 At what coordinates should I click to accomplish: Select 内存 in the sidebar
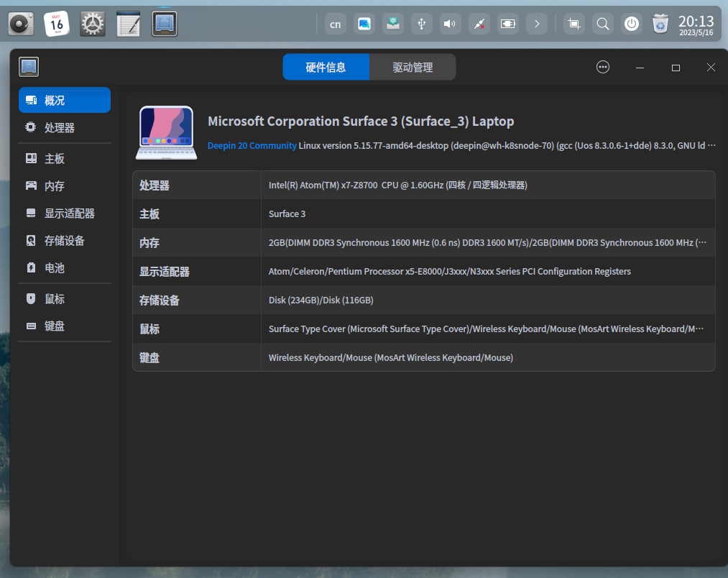point(65,186)
